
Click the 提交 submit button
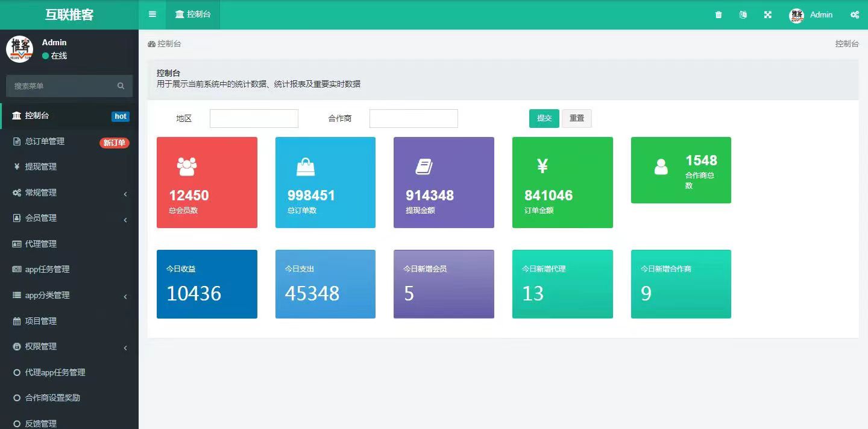544,118
